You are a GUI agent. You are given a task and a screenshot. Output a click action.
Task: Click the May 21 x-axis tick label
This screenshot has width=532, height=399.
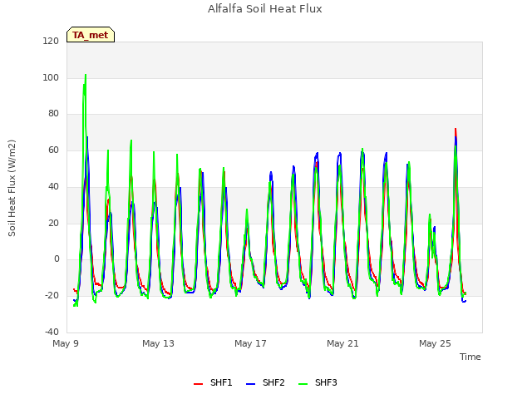click(x=342, y=343)
